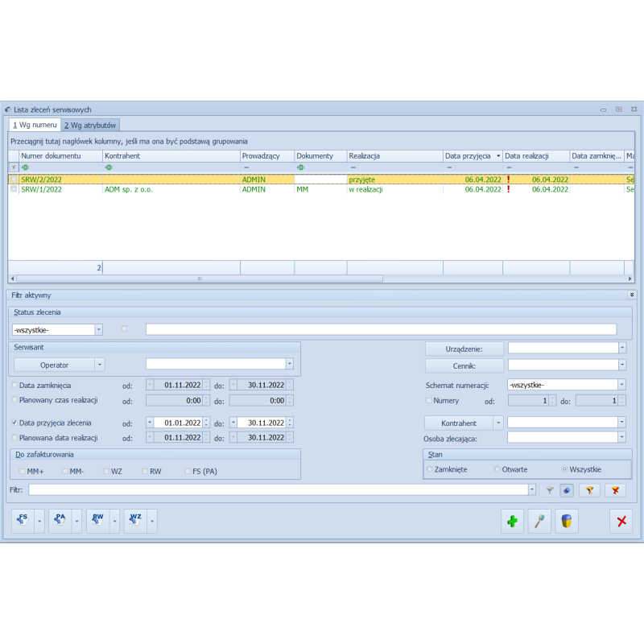Open selected order with magnifier icon
The image size is (644, 644).
pos(539,522)
